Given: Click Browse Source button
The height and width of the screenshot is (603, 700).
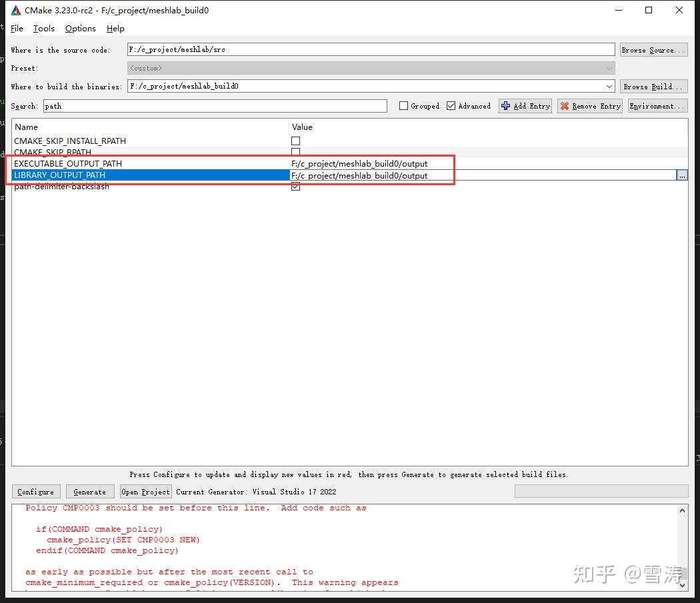Looking at the screenshot, I should (x=653, y=49).
